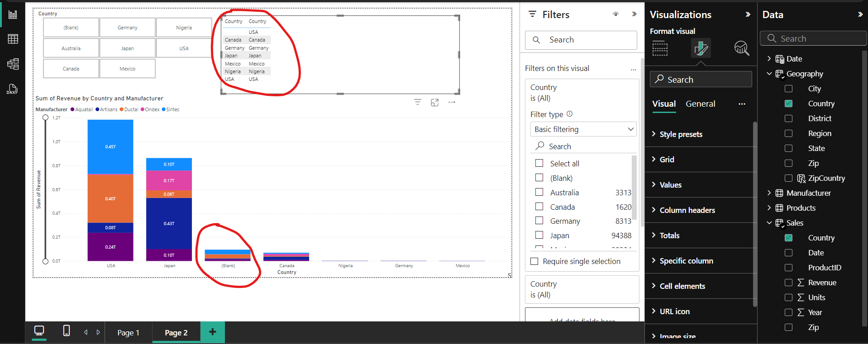Select Germany slicer tile
Viewport: 868px width, 344px height.
128,28
